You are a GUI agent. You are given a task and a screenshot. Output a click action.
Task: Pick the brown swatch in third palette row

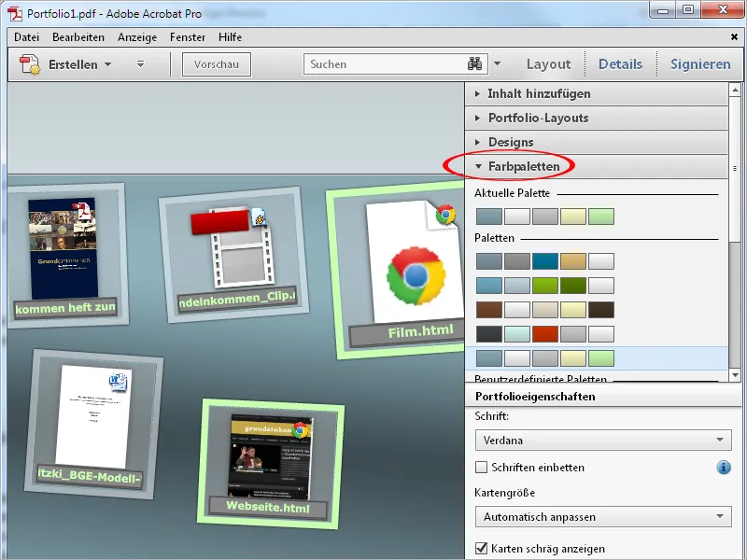tap(488, 310)
